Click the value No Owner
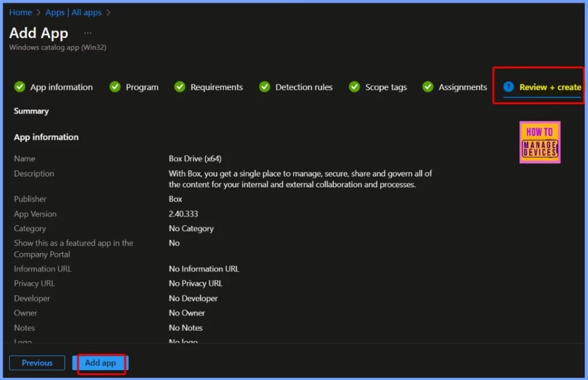 pos(187,313)
